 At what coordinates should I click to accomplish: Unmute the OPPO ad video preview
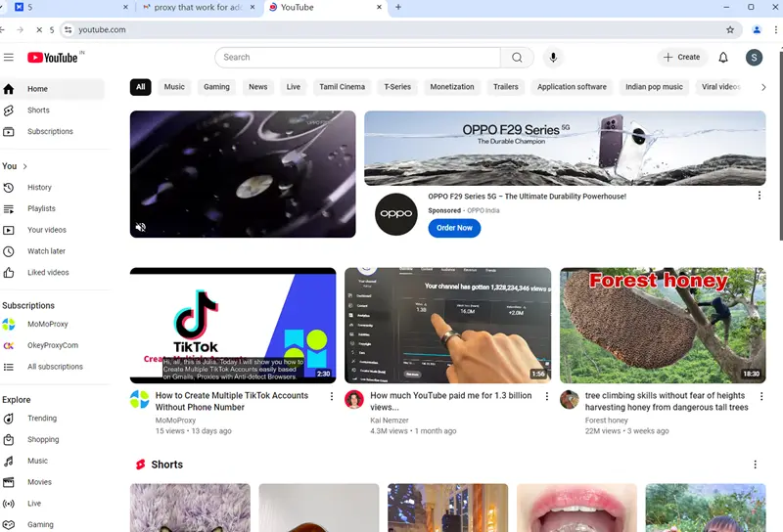[x=141, y=227]
